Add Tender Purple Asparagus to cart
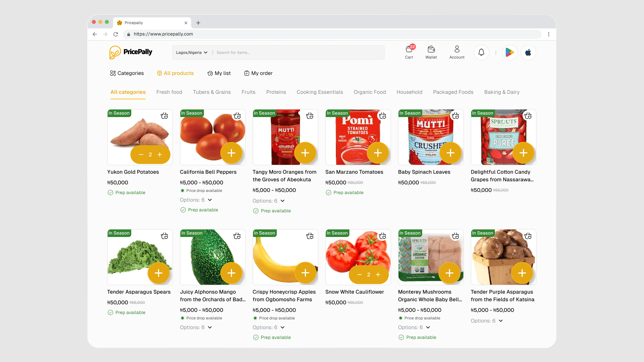Image resolution: width=644 pixels, height=362 pixels. [x=522, y=273]
